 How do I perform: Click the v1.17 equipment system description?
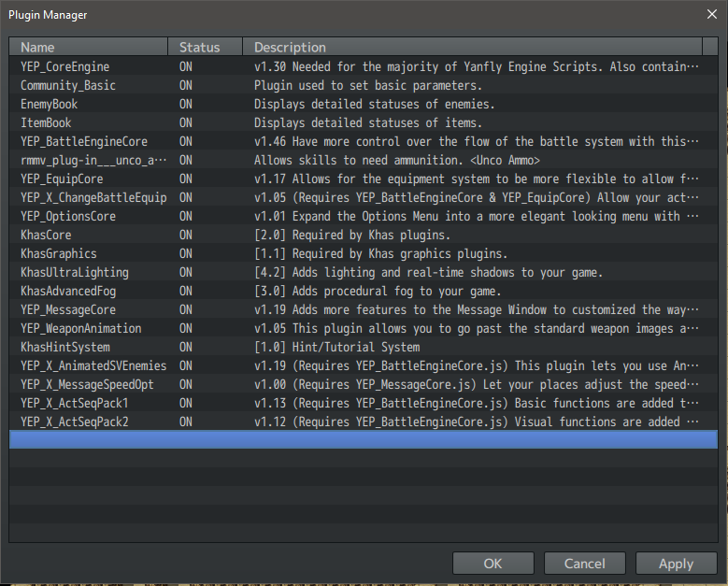click(476, 179)
